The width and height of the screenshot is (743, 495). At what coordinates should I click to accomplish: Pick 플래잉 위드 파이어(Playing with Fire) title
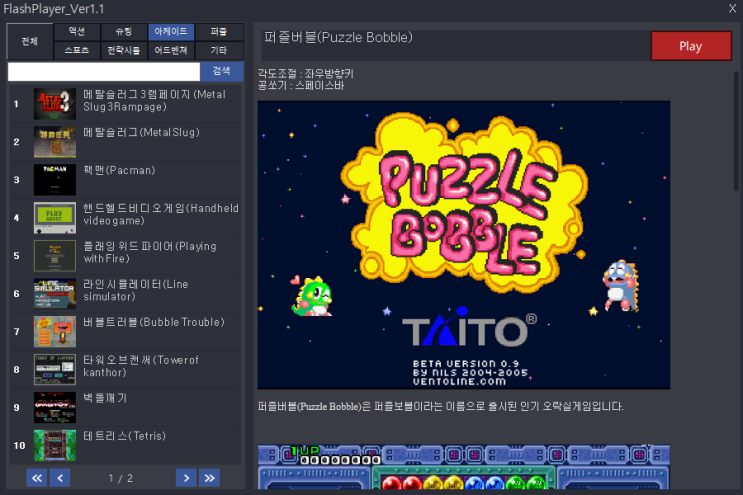150,252
